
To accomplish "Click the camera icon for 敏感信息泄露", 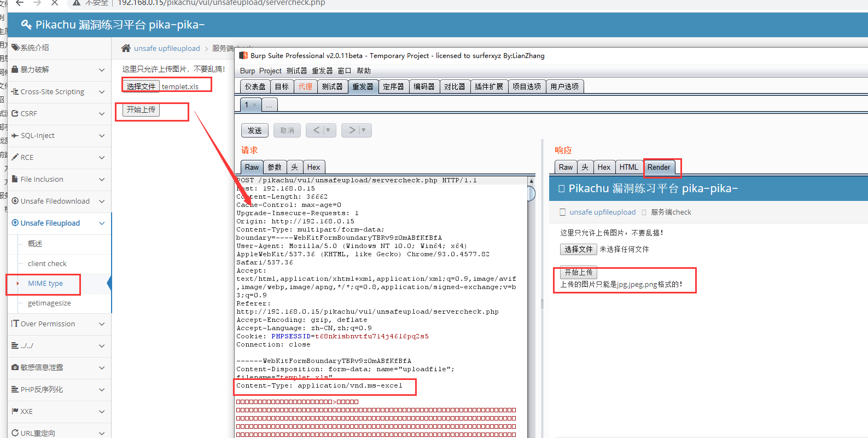I will (x=15, y=367).
